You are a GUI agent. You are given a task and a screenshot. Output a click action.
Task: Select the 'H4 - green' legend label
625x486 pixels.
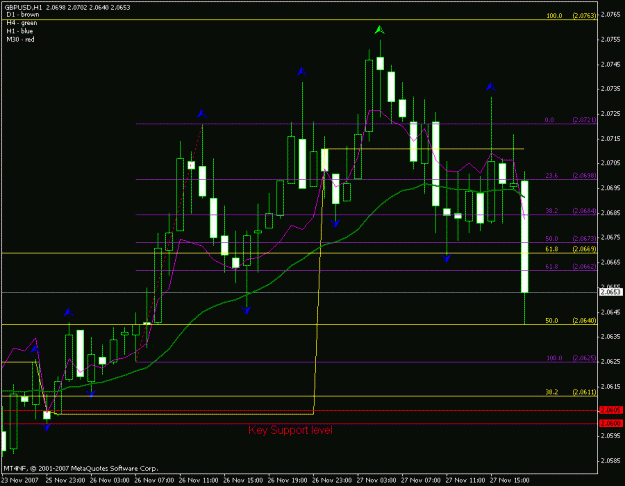pyautogui.click(x=22, y=23)
